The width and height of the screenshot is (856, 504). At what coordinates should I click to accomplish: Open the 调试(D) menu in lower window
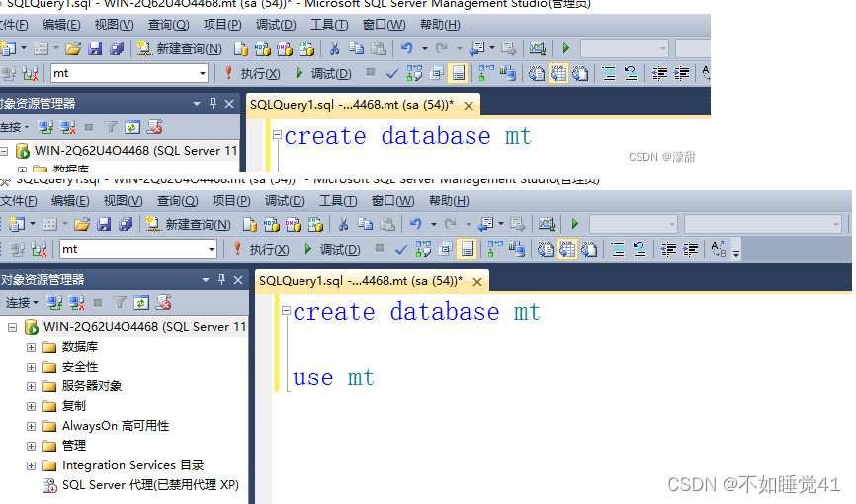[285, 201]
